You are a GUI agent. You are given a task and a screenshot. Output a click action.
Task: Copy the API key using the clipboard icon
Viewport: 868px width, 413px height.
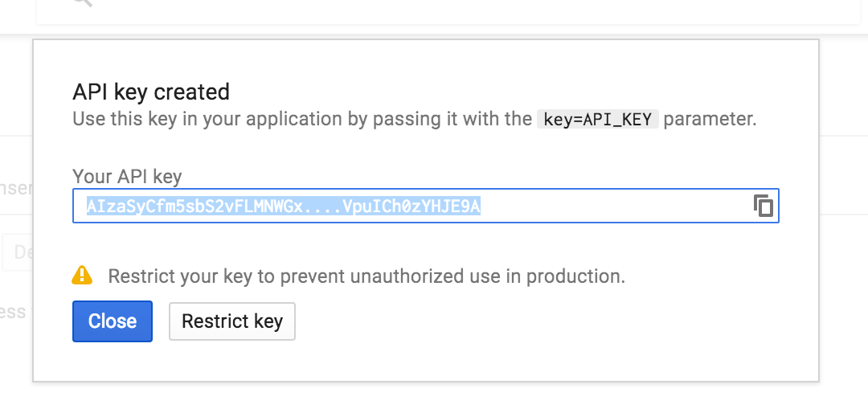tap(763, 206)
